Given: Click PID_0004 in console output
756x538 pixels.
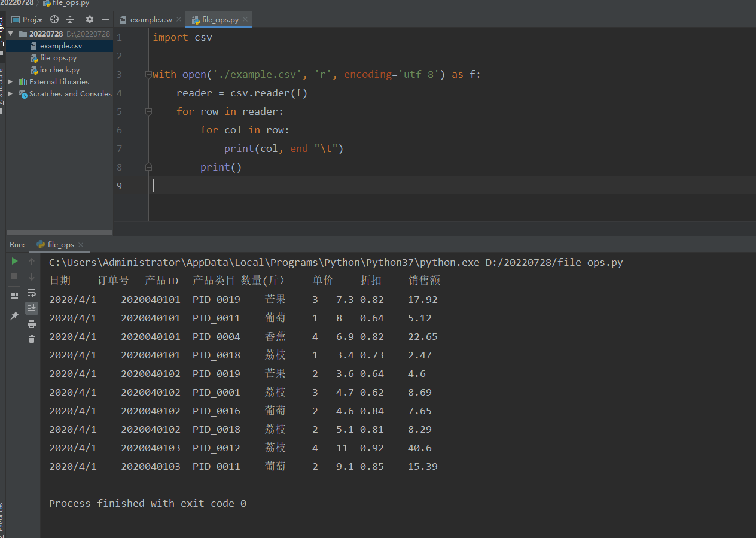Looking at the screenshot, I should 217,336.
